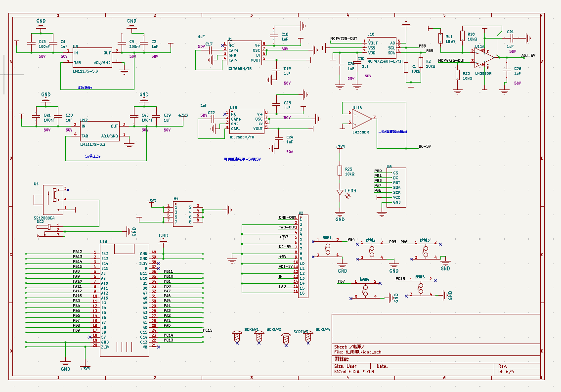Select capacitor C26 on ADJ-5V output
The height and width of the screenshot is (392, 561).
pyautogui.click(x=507, y=69)
